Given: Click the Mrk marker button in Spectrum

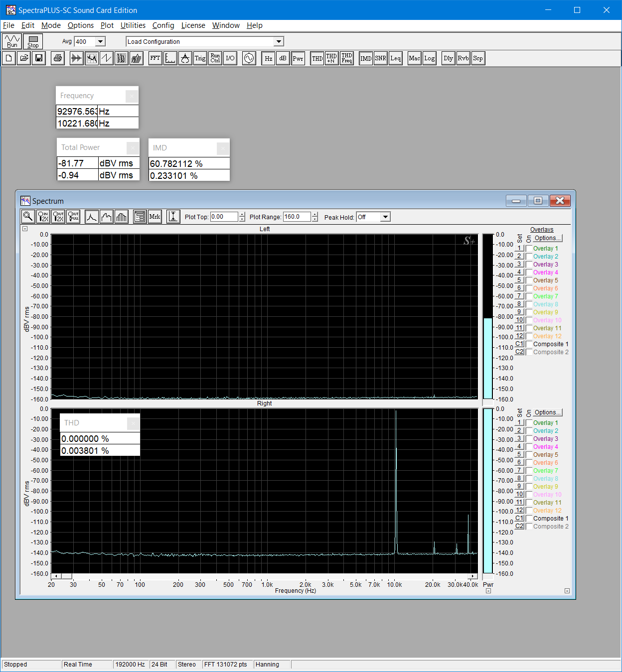Looking at the screenshot, I should [x=155, y=217].
